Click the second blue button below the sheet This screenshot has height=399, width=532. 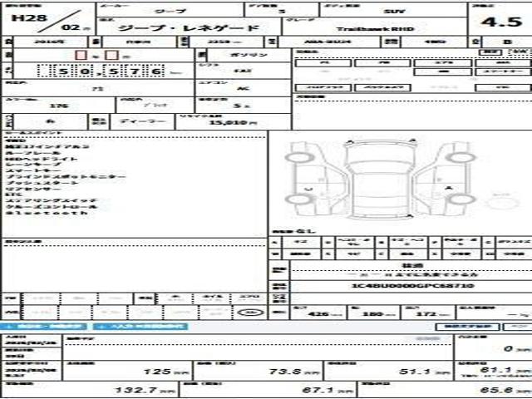(140, 327)
